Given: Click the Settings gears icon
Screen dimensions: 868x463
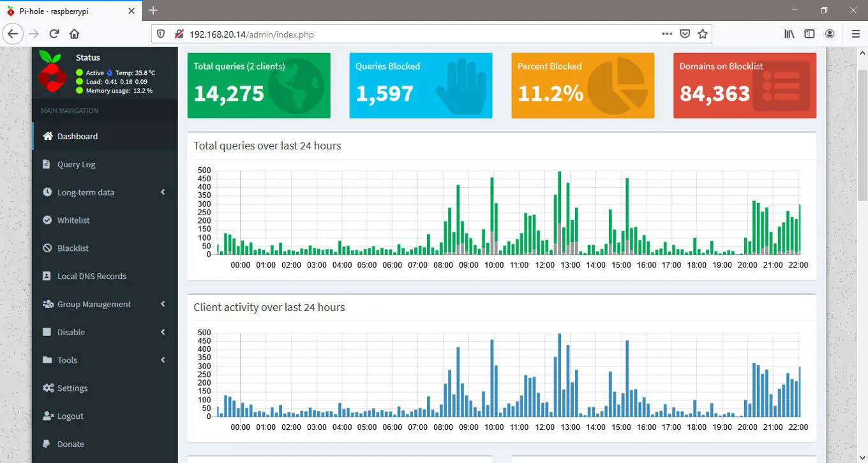Looking at the screenshot, I should [x=48, y=388].
